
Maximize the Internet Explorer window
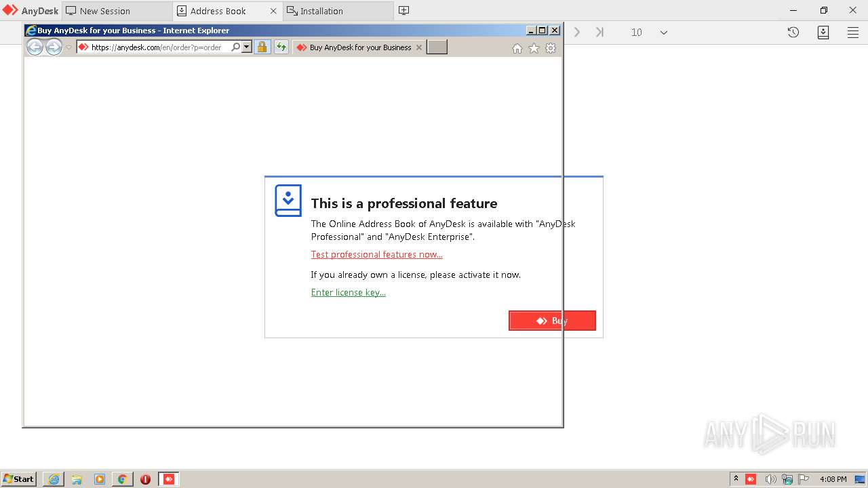542,30
